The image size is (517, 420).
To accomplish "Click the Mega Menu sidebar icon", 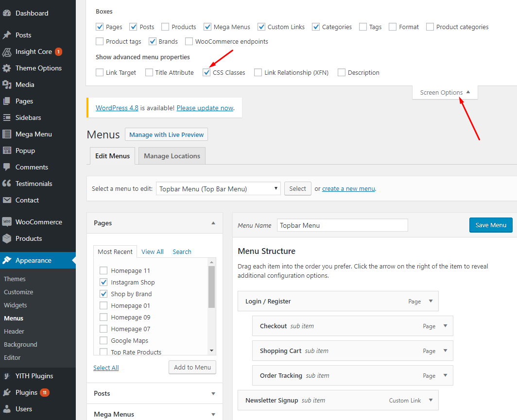I will click(x=7, y=134).
